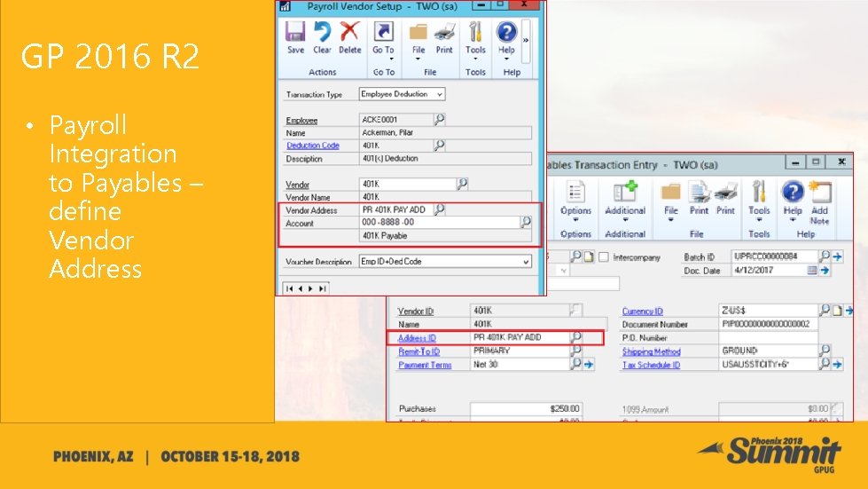Image resolution: width=868 pixels, height=489 pixels.
Task: Toggle the Intercompany checkbox
Action: (604, 257)
